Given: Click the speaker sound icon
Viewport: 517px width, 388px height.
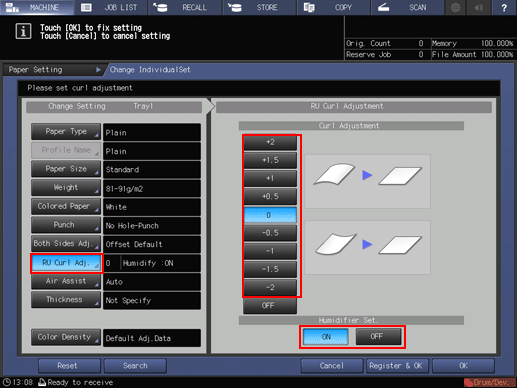Looking at the screenshot, I should coord(479,7).
